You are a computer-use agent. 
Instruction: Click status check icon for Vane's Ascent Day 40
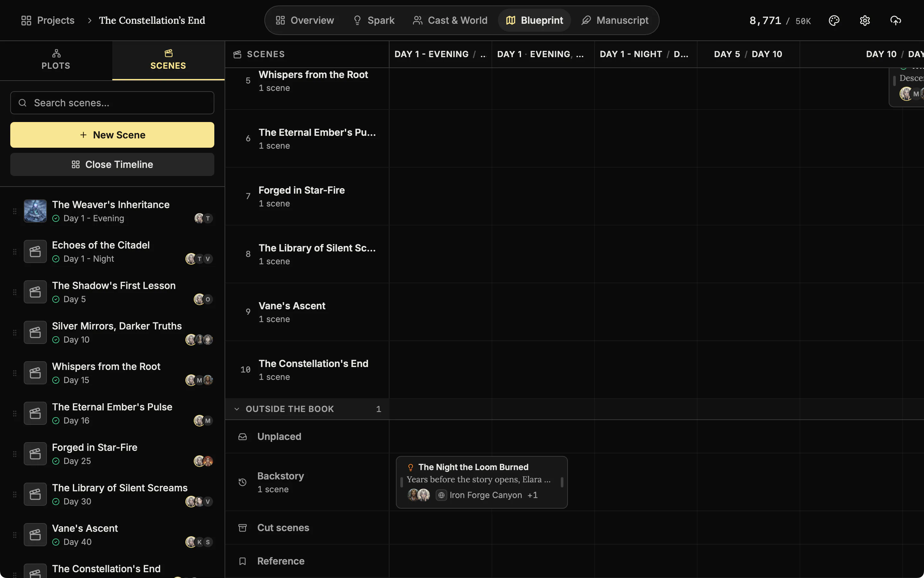tap(56, 542)
